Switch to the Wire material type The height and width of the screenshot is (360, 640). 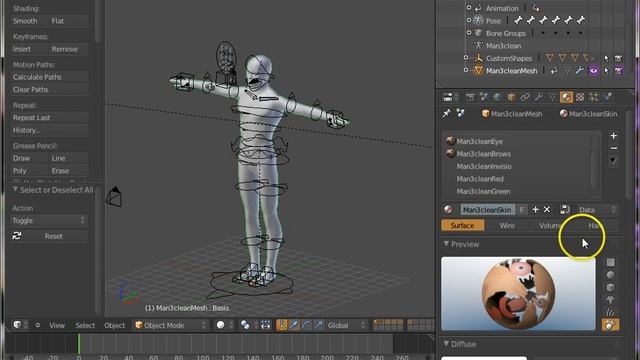click(507, 225)
